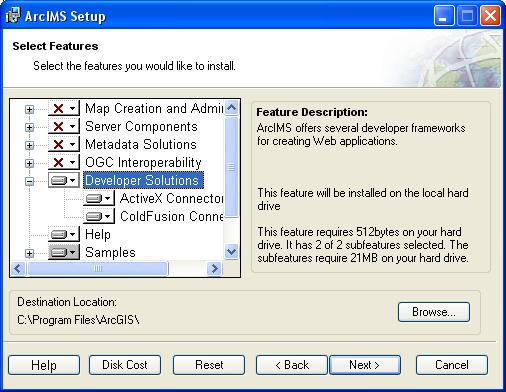506x392 pixels.
Task: Expand the Server Components tree node
Action: click(29, 127)
